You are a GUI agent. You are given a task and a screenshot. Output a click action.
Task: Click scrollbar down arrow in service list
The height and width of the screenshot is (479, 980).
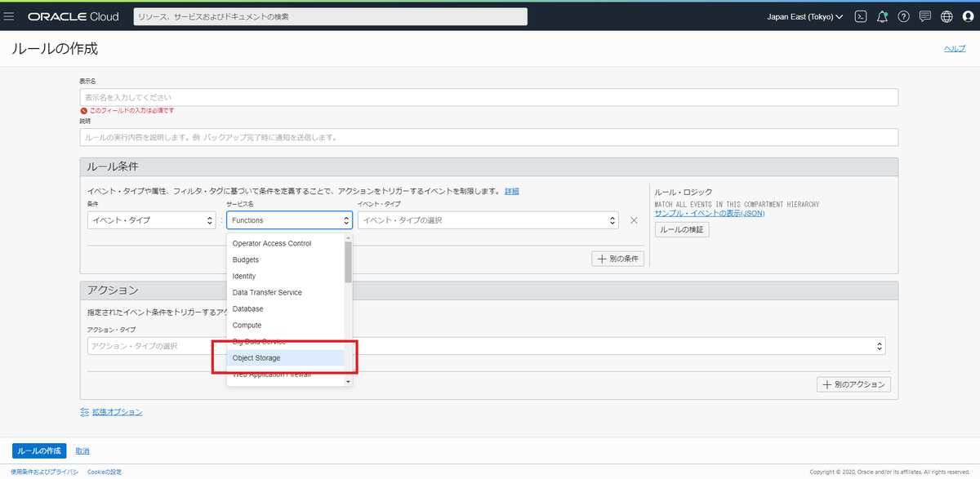(348, 381)
